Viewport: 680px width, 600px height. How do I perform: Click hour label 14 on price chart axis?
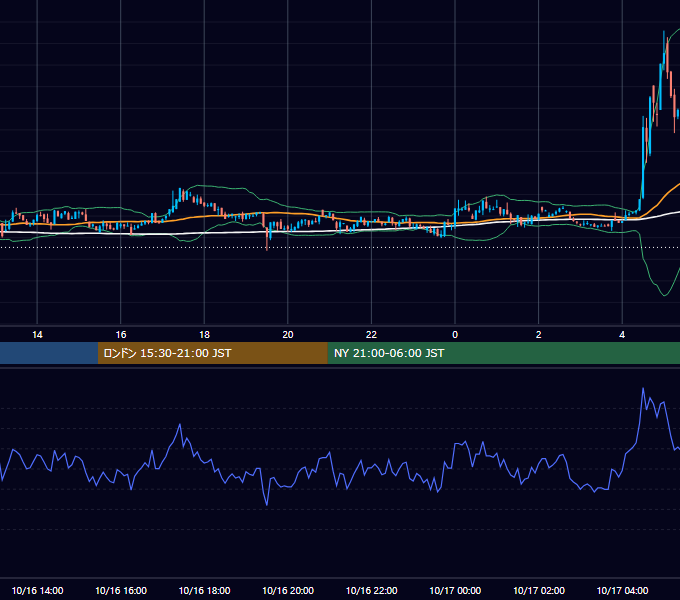pos(37,335)
